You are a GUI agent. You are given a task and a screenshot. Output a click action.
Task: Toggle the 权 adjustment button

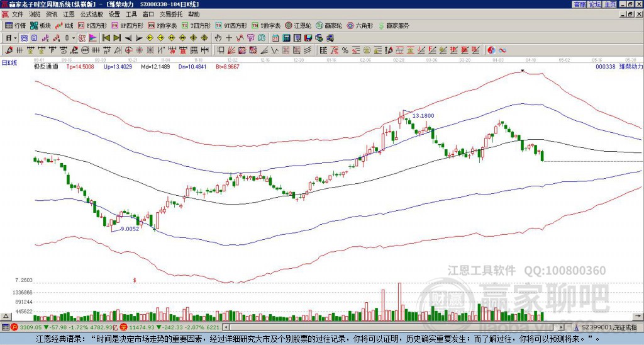click(82, 38)
